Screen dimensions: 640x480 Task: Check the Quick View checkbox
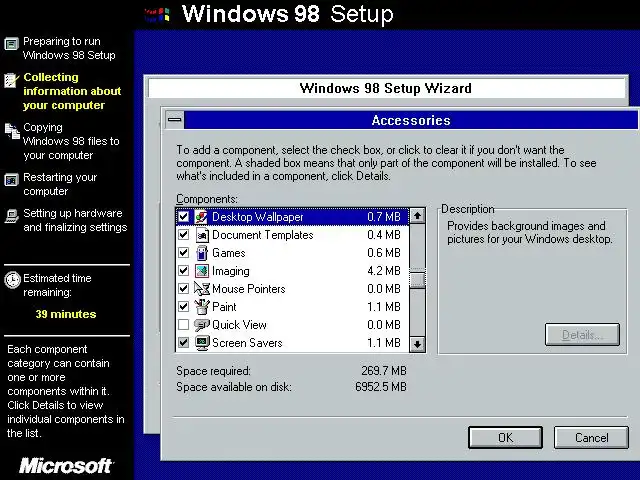pyautogui.click(x=184, y=325)
